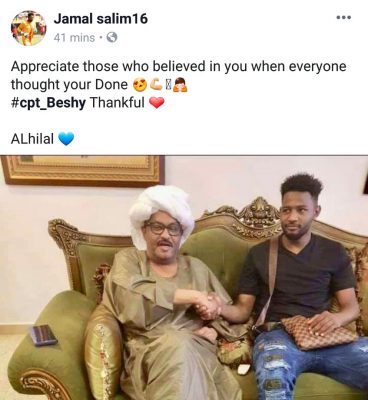Click the word Thankful in the post
Viewport: 368px width, 400px height.
[x=117, y=103]
